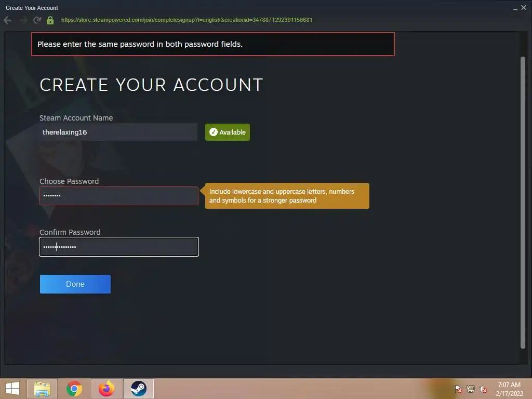Click the muted volume tray icon

tap(483, 389)
